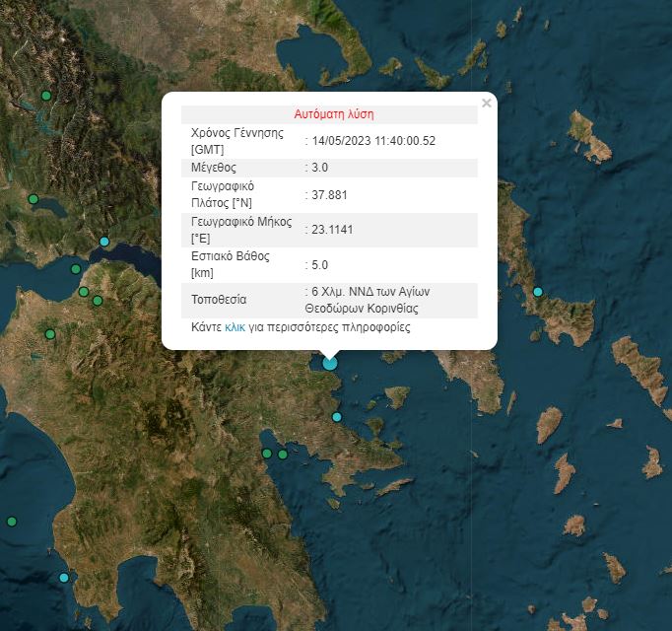Screen dimensions: 672x631
Task: Click the inland green marker in the northwest Peloponnese
Action: coord(50,333)
